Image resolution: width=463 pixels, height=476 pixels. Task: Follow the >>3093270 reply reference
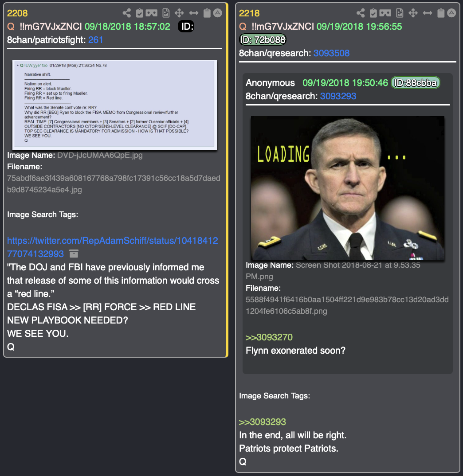[x=269, y=337]
